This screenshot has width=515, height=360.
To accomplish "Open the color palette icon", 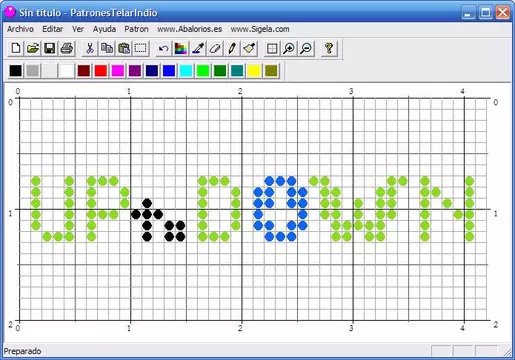I will (x=181, y=49).
